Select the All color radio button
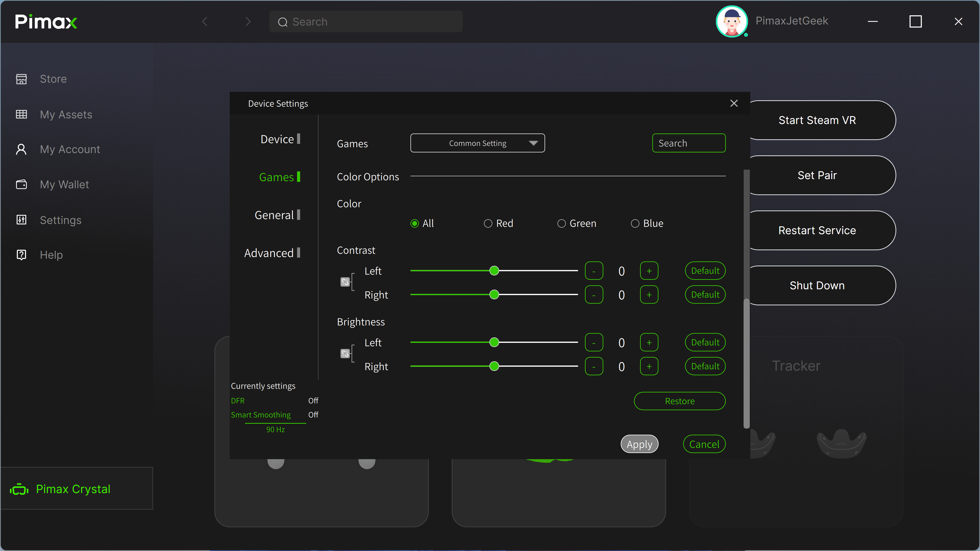 point(415,223)
